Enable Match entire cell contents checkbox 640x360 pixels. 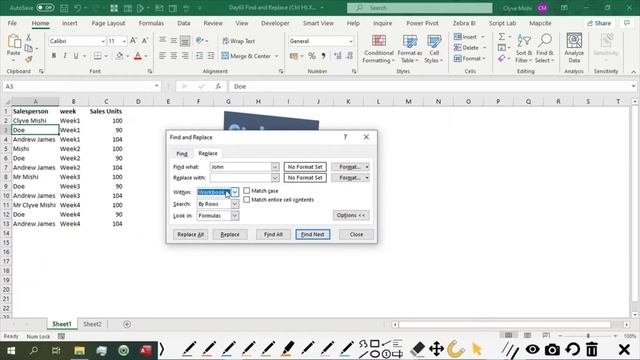click(247, 200)
